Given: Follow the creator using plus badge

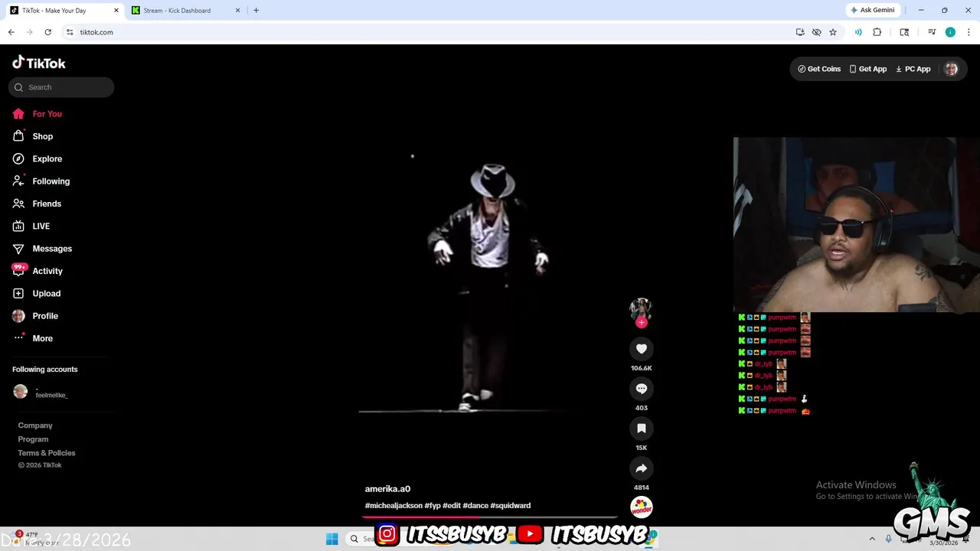Looking at the screenshot, I should pyautogui.click(x=642, y=322).
